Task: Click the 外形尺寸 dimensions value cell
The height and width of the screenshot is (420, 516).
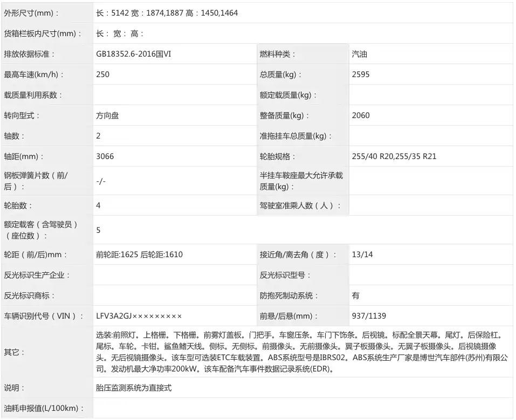Action: click(x=167, y=13)
